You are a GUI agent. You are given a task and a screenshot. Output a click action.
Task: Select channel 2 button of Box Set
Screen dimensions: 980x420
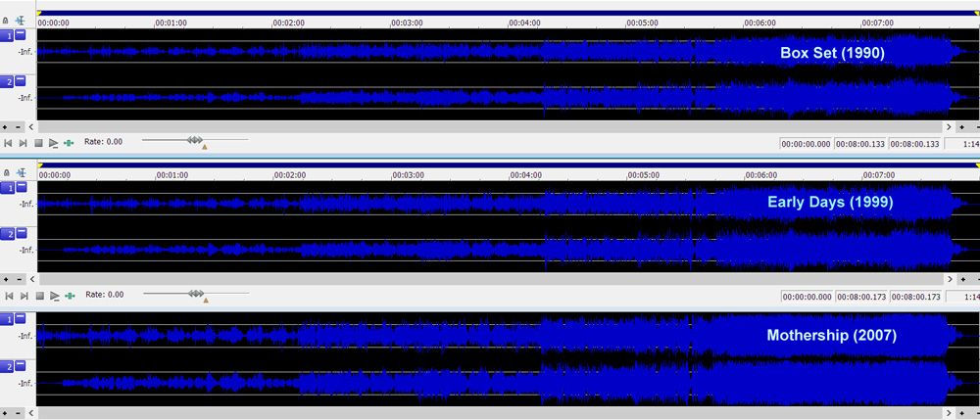[x=7, y=82]
